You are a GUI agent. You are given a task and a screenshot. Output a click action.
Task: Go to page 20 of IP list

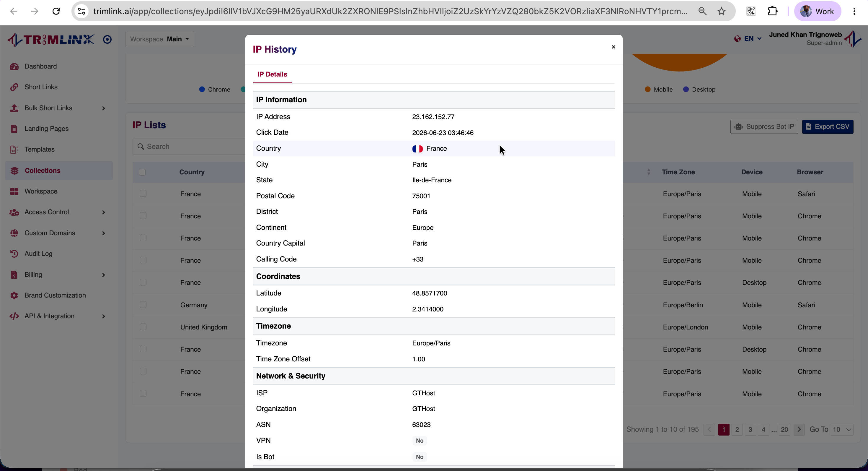coord(784,430)
